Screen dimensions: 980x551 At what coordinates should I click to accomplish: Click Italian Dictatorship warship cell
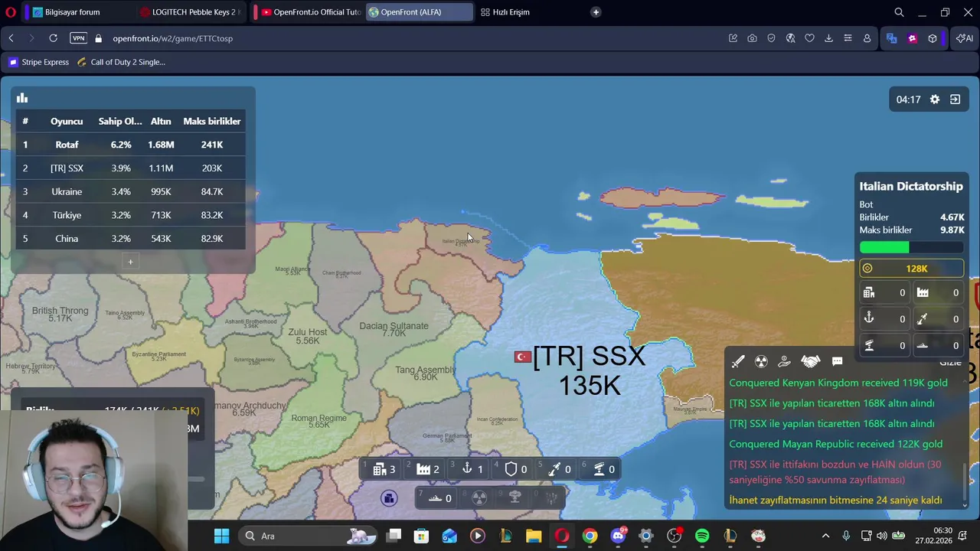[938, 345]
